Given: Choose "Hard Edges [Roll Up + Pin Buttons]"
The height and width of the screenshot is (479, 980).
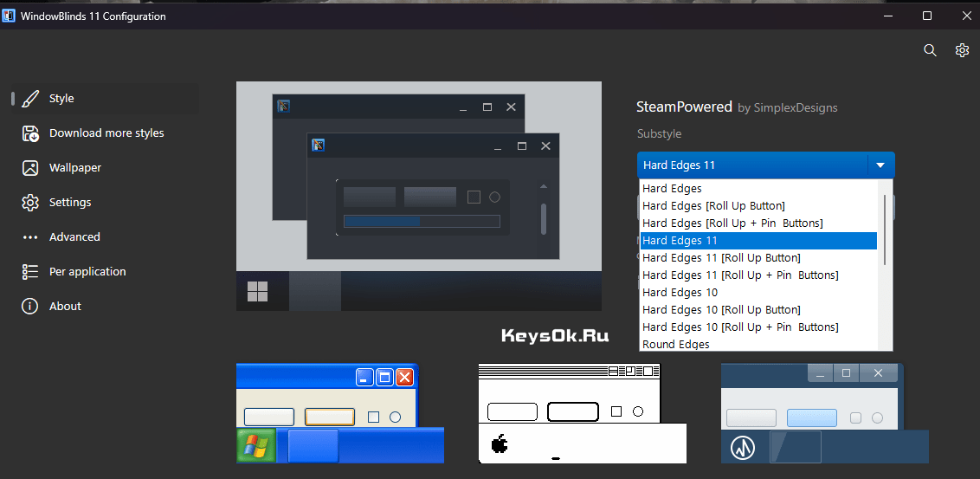Looking at the screenshot, I should point(758,223).
